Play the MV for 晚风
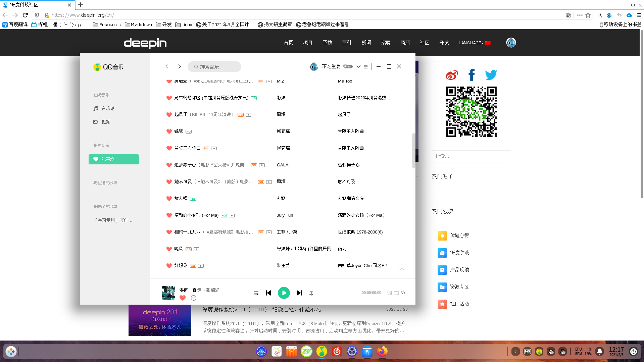This screenshot has height=362, width=644. pos(197,249)
